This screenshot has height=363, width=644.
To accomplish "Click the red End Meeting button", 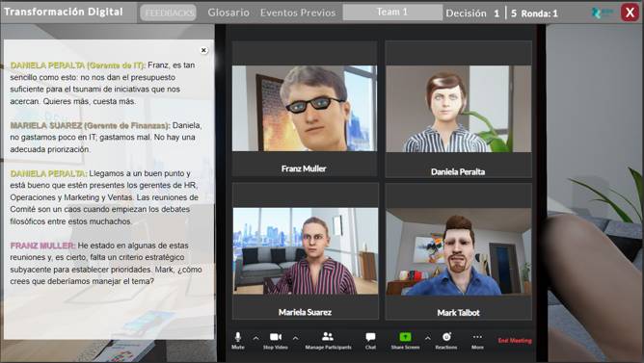I will (515, 341).
